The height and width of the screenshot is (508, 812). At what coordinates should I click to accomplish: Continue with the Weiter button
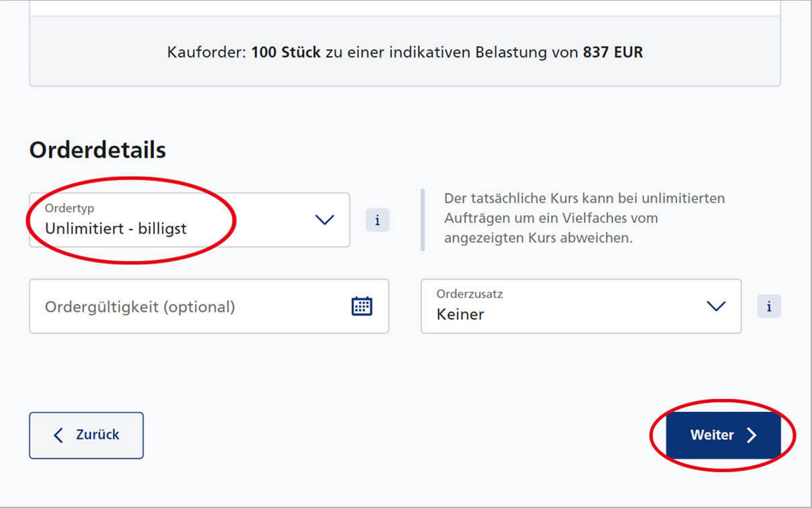coord(724,435)
